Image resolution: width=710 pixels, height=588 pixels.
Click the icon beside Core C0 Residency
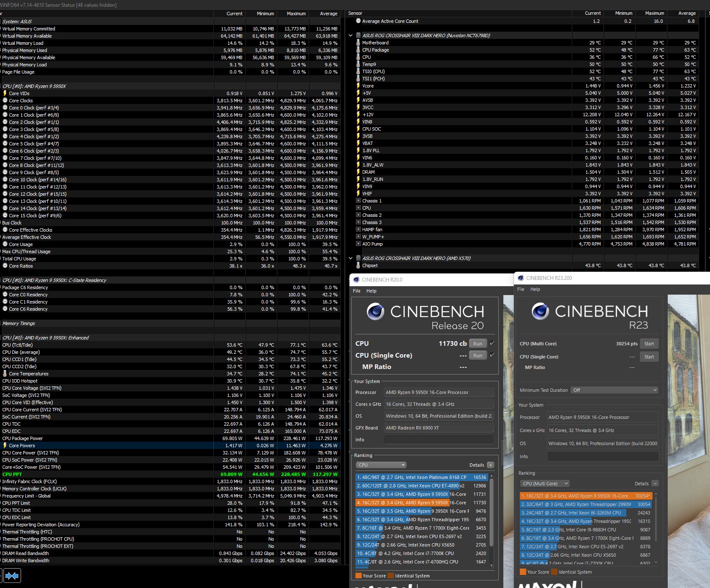click(5, 295)
